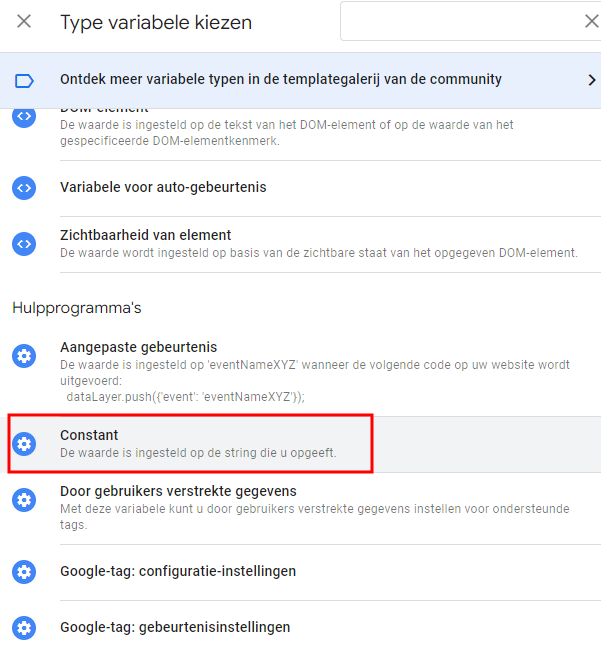Click the Door gebruikers verstrekte gegevens icon
The width and height of the screenshot is (601, 655).
pyautogui.click(x=24, y=499)
